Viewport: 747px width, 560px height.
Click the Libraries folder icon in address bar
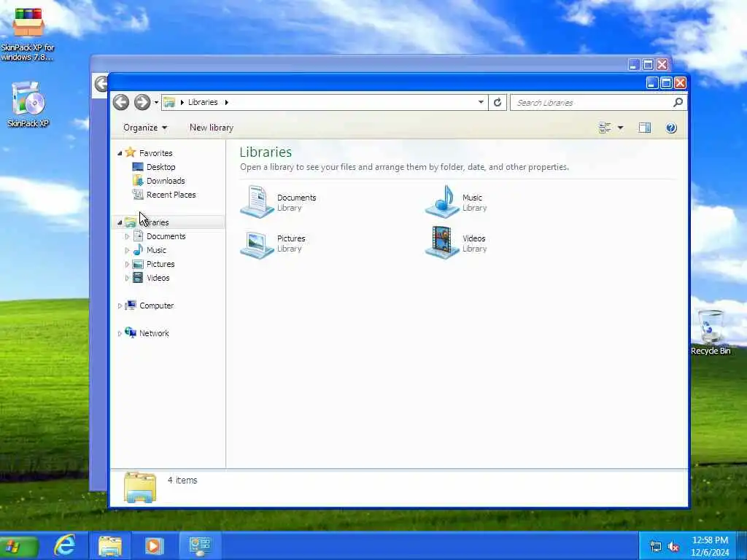click(169, 102)
